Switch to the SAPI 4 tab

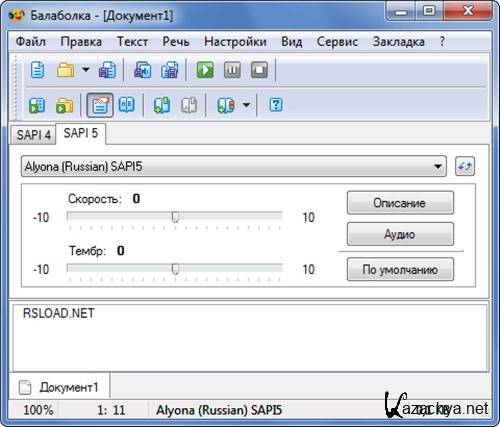click(33, 135)
